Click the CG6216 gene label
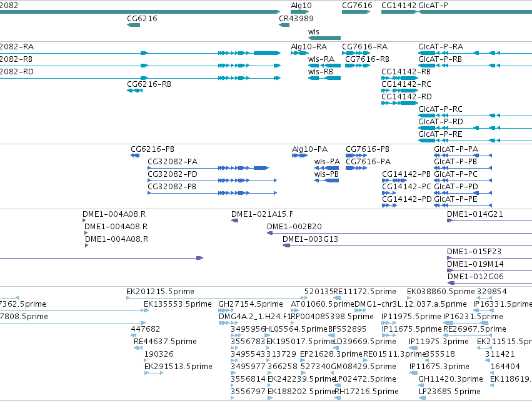Viewport: 532px width, 401px height. point(142,19)
